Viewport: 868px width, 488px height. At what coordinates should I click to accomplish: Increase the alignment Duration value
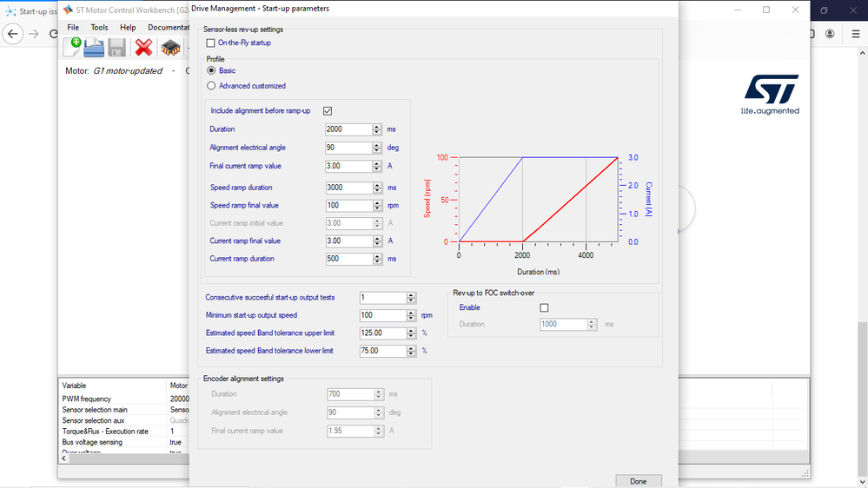(x=377, y=127)
